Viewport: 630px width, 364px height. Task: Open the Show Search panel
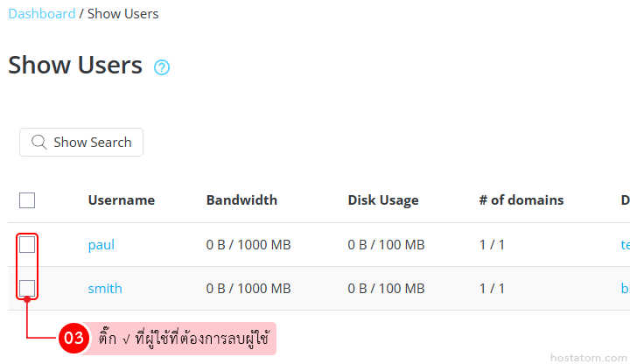(81, 143)
